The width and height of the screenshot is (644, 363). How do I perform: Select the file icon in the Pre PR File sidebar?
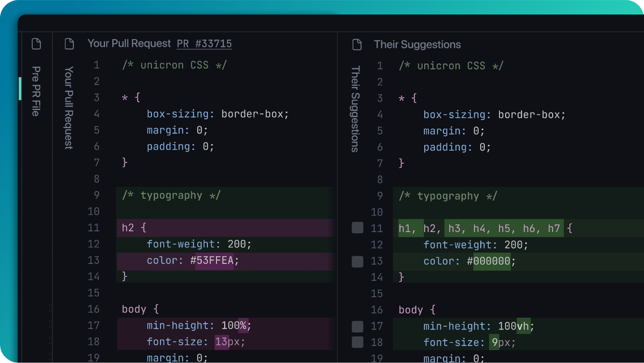point(36,44)
